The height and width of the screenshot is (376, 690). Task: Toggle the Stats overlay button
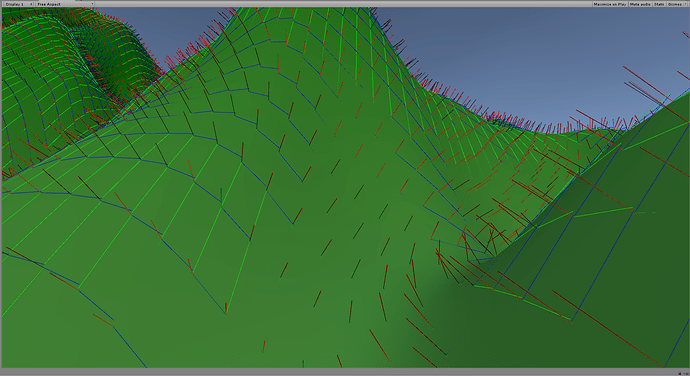click(x=659, y=4)
